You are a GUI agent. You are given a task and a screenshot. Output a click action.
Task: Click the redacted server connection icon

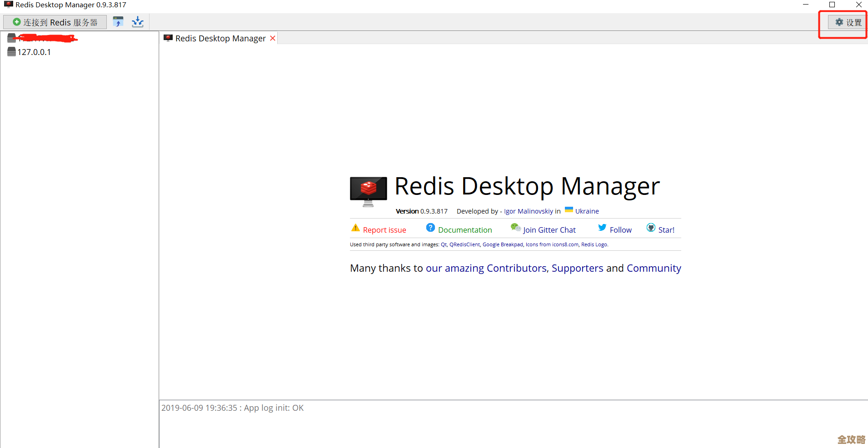[x=12, y=38]
